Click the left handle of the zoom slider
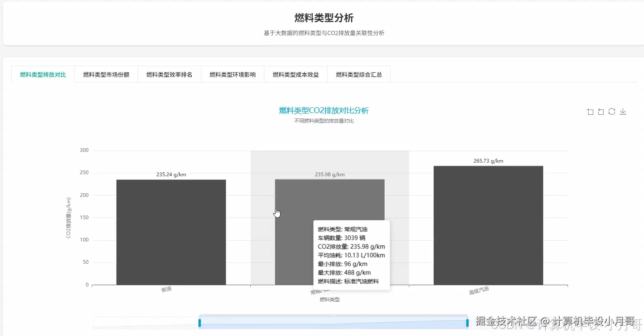Screen dimensions: 644x336 click(x=200, y=322)
